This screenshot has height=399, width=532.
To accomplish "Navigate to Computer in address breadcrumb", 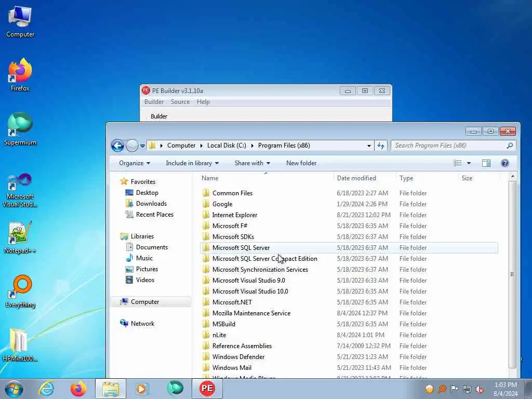I will 181,145.
